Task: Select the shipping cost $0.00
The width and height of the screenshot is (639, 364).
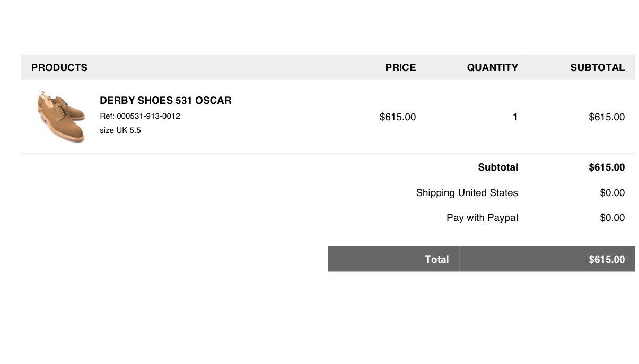Action: click(612, 193)
